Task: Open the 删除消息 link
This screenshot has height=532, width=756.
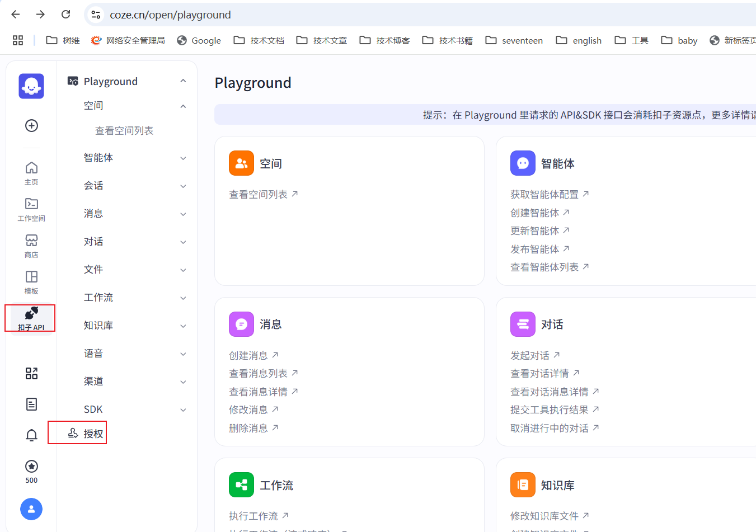Action: point(253,428)
